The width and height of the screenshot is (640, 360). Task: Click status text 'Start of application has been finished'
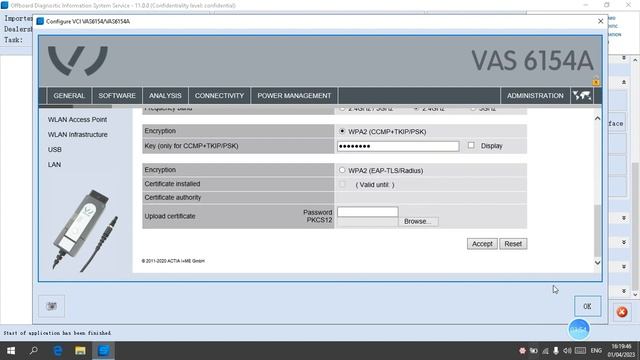[57, 333]
